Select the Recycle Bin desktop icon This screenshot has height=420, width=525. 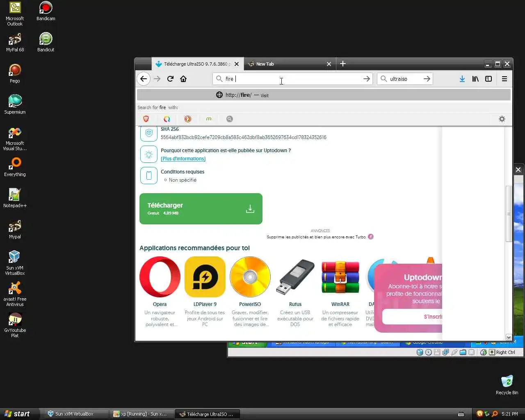coord(507,385)
